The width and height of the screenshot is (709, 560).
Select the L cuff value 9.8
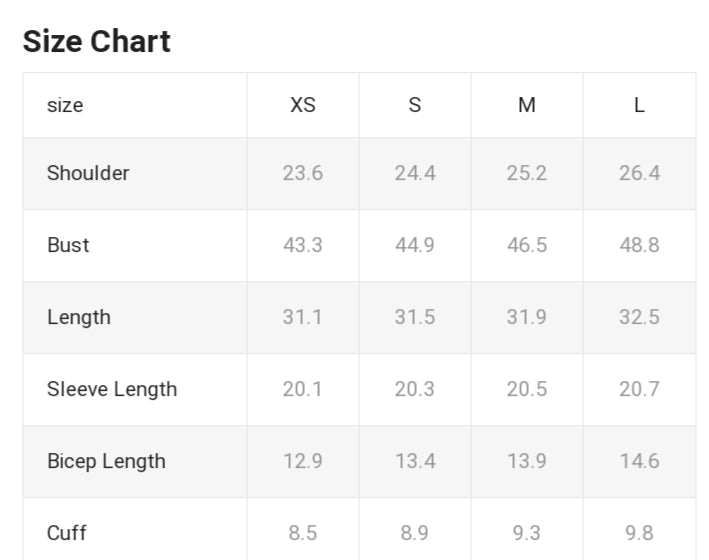[x=639, y=533]
